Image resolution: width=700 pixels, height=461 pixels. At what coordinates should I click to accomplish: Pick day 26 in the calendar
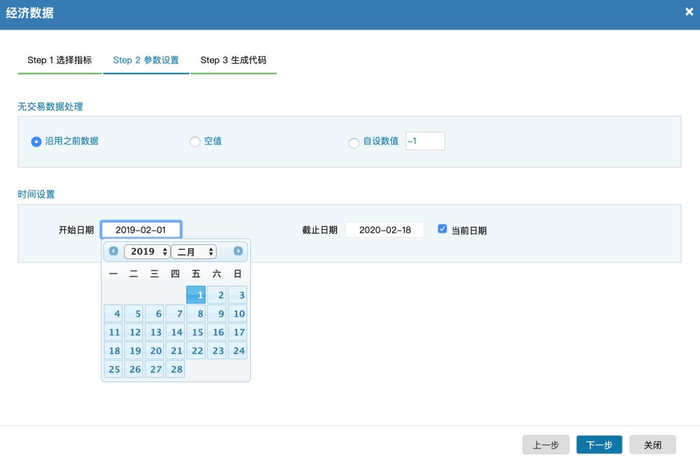tap(134, 369)
